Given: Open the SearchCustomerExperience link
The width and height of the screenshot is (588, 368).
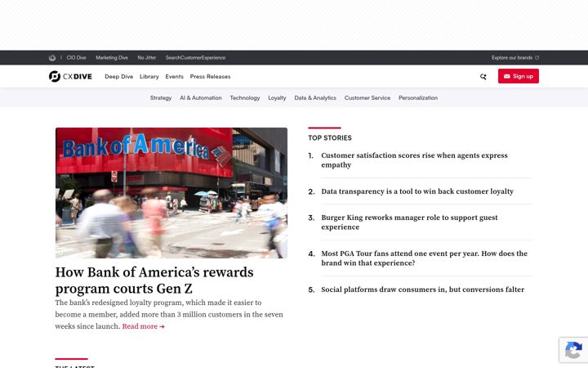Looking at the screenshot, I should pos(195,58).
